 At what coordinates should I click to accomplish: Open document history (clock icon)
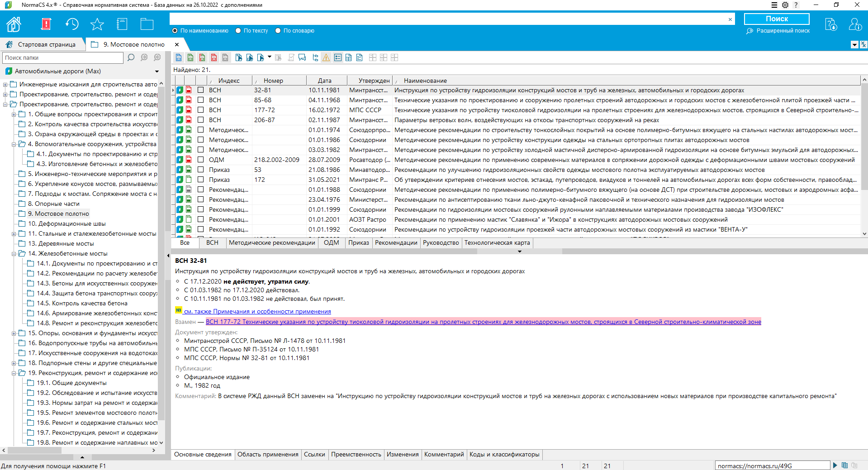pos(72,24)
